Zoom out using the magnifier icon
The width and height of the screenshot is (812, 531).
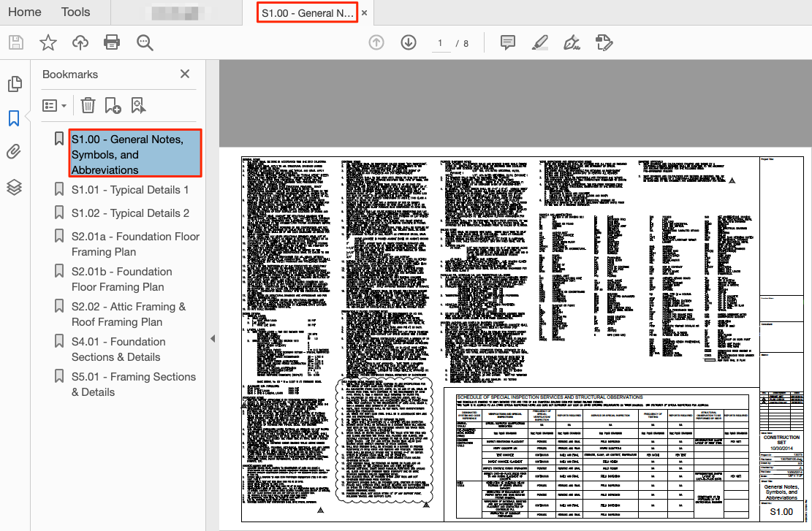[x=145, y=42]
